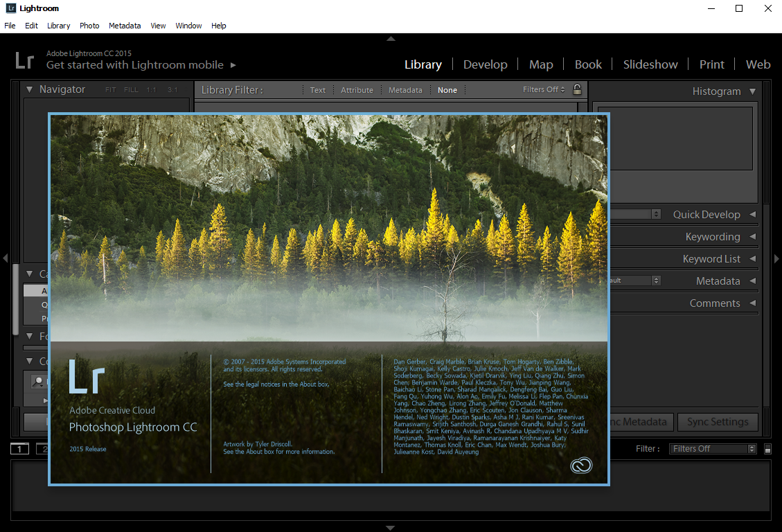The width and height of the screenshot is (782, 532).
Task: Open filmstrip Filter Filters Off dropdown
Action: click(x=713, y=449)
